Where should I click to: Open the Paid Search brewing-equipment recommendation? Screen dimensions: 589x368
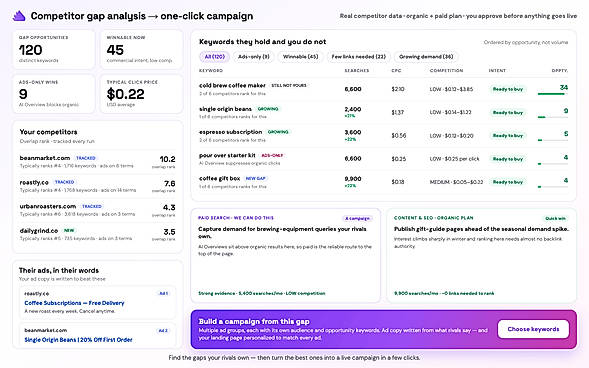coord(285,255)
